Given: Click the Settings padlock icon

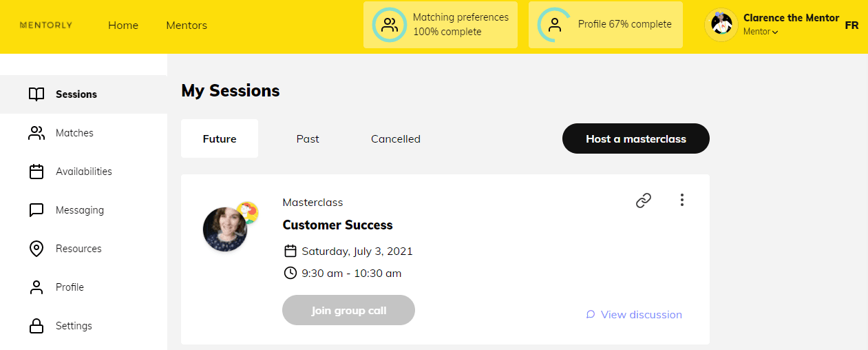Looking at the screenshot, I should coord(36,326).
